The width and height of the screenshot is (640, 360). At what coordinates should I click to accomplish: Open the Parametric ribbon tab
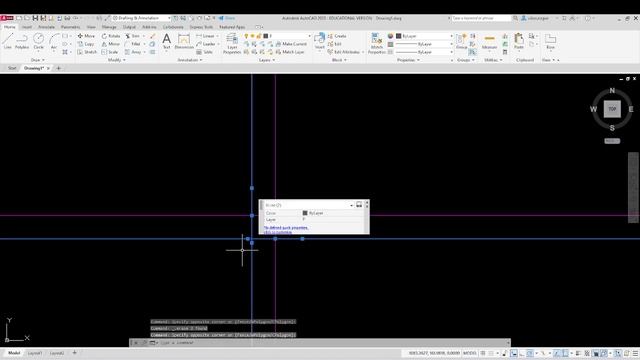[70, 27]
